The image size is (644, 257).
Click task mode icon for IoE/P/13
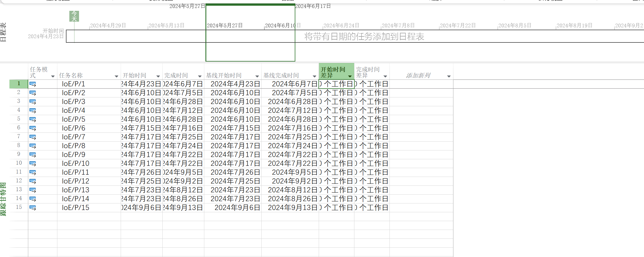point(33,190)
